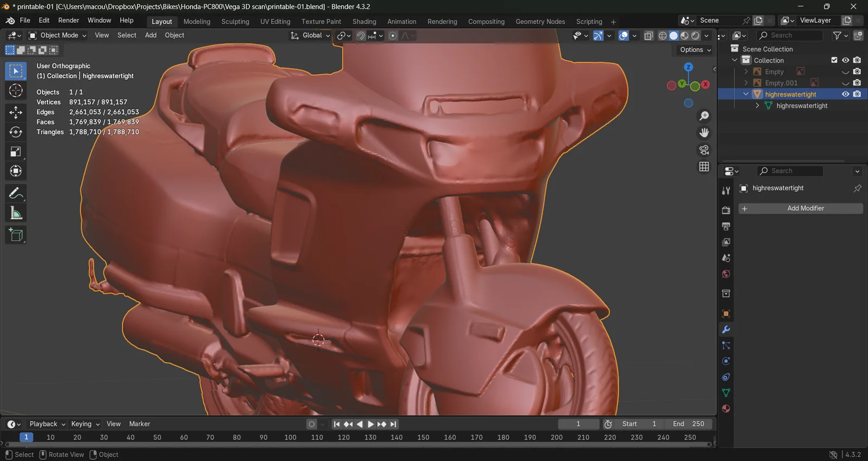The height and width of the screenshot is (461, 868).
Task: Activate the Select Box tool
Action: click(16, 71)
